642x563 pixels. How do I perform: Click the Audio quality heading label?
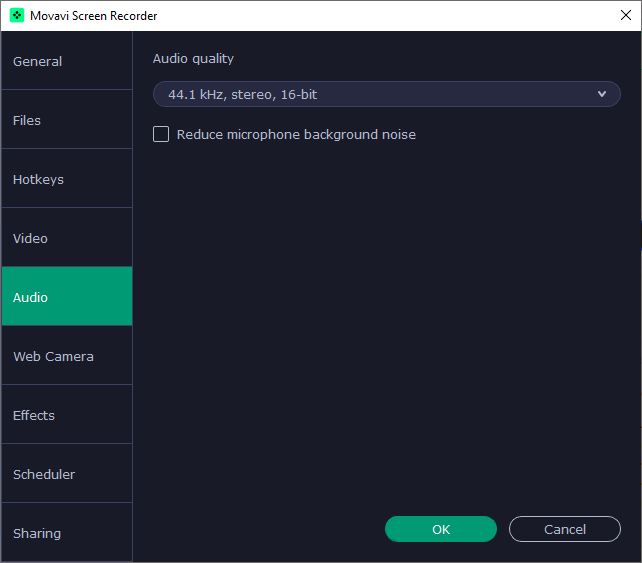pyautogui.click(x=193, y=59)
